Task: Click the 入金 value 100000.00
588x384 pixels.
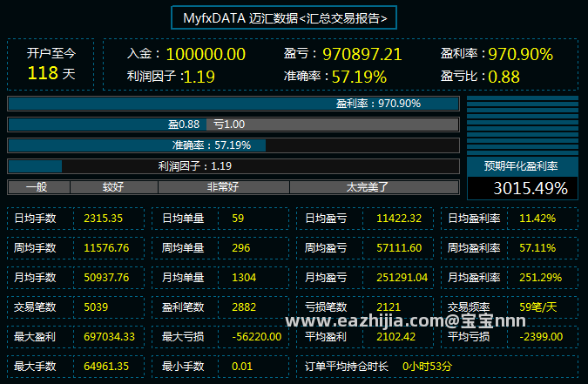Action: click(206, 54)
